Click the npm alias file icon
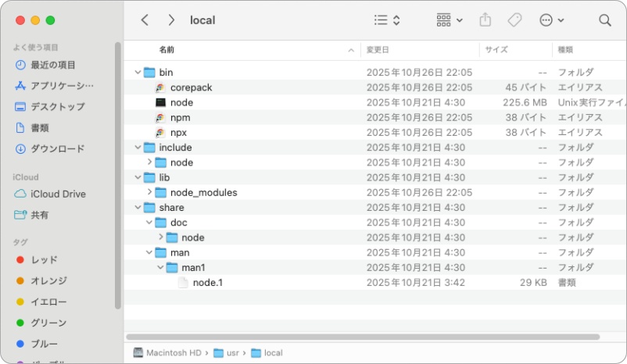This screenshot has width=627, height=364. tap(161, 117)
